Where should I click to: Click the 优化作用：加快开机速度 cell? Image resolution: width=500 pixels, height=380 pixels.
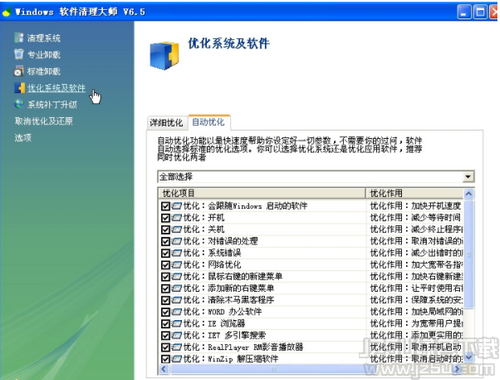415,206
